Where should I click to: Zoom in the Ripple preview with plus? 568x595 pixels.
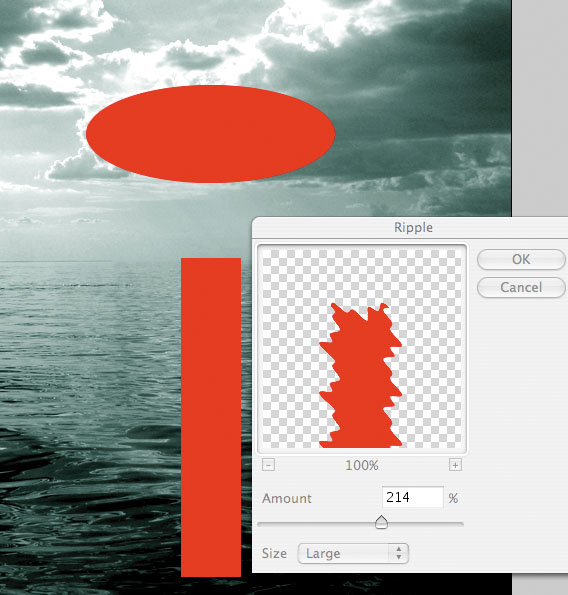pos(455,465)
